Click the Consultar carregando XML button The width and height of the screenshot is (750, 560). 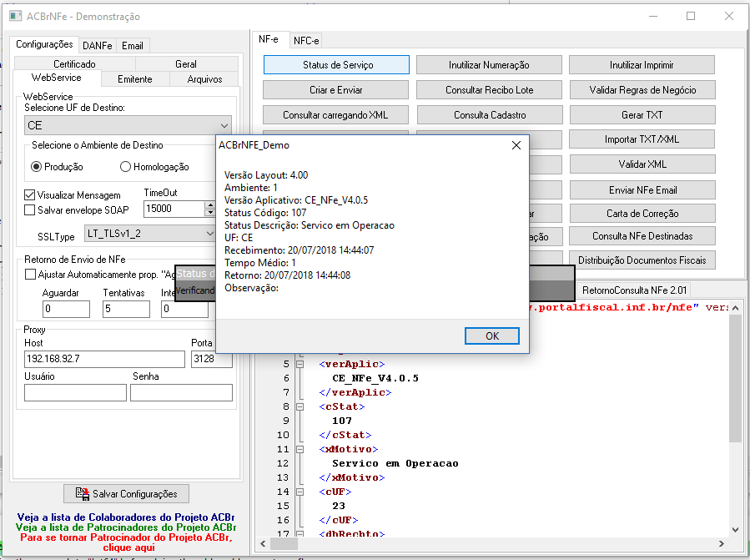click(335, 115)
